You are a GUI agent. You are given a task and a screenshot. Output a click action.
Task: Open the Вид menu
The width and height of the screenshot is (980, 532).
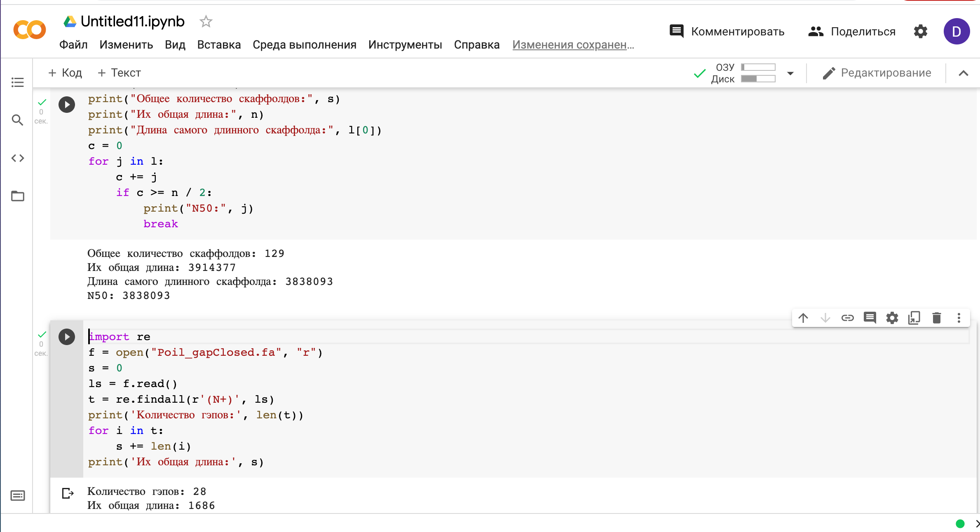pyautogui.click(x=175, y=44)
